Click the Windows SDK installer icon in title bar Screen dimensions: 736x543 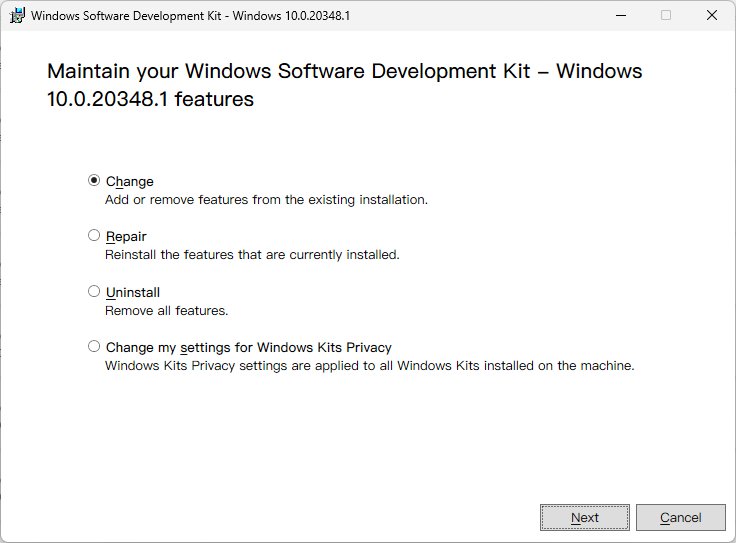(x=17, y=16)
